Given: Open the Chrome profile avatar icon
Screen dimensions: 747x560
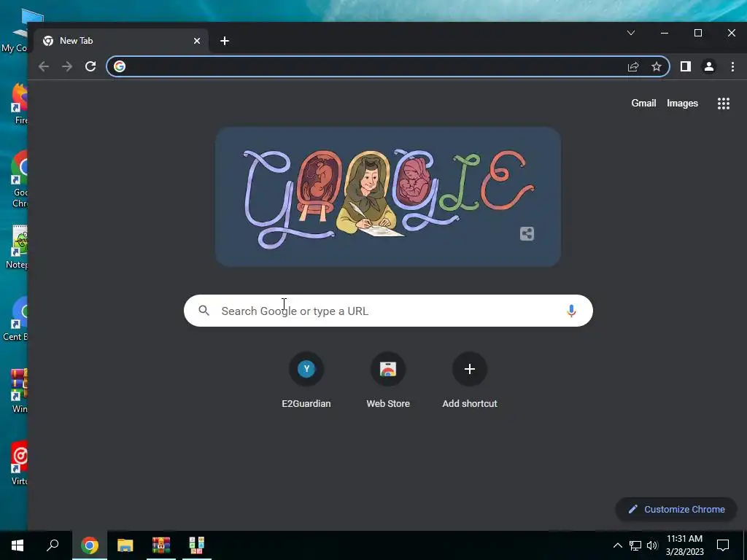Looking at the screenshot, I should (x=709, y=66).
